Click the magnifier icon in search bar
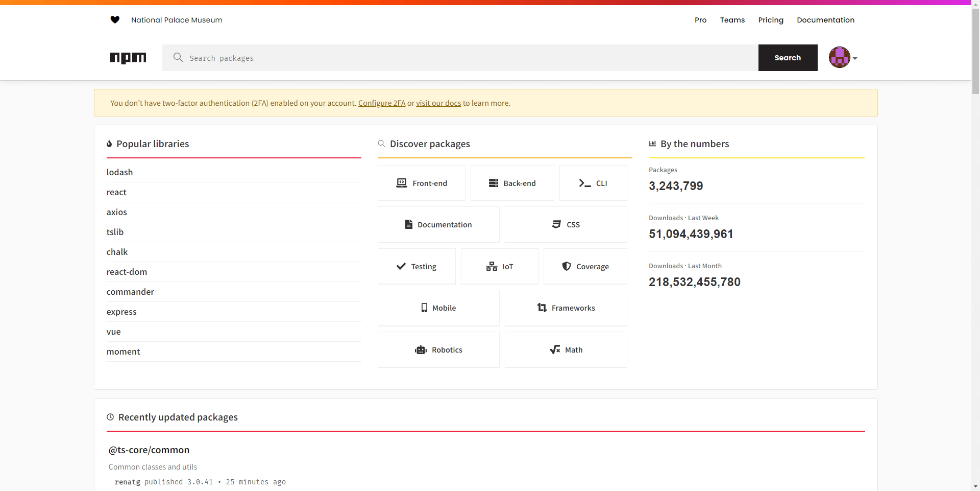The width and height of the screenshot is (980, 491). coord(178,57)
